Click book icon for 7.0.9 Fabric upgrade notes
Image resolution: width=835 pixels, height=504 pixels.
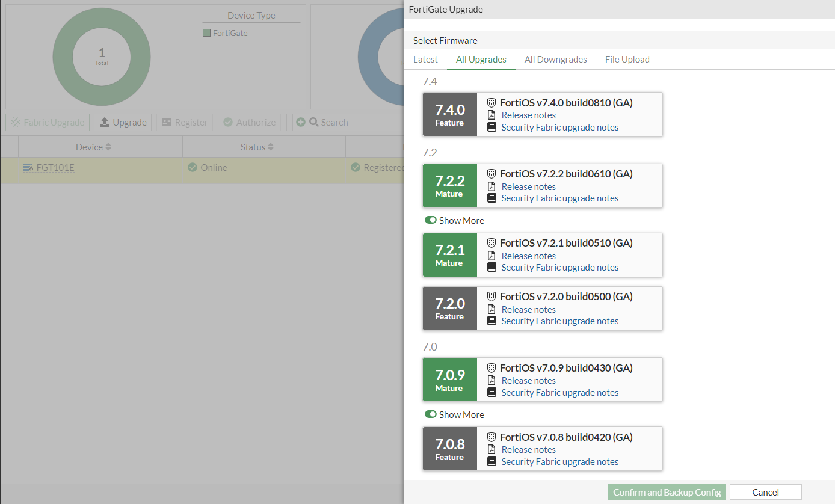tap(491, 393)
